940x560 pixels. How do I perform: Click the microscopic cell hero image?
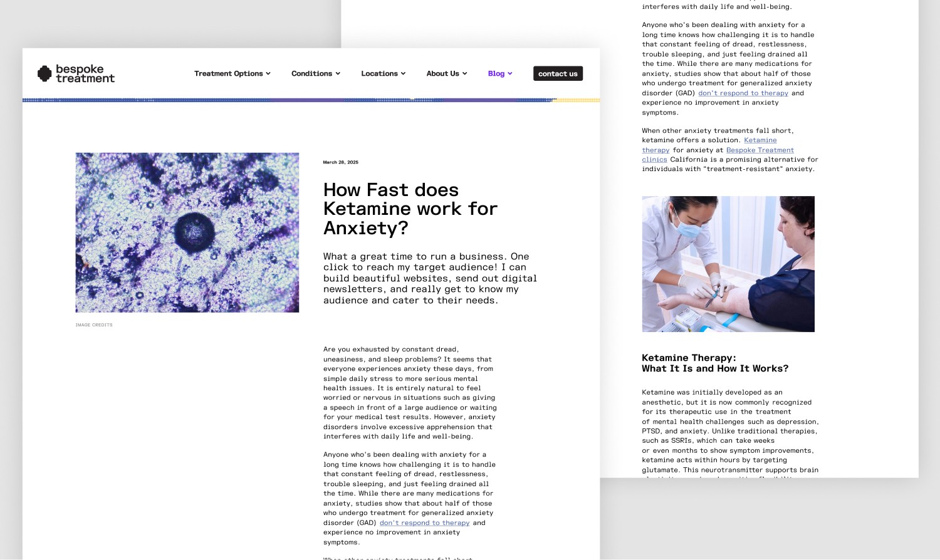pos(187,232)
